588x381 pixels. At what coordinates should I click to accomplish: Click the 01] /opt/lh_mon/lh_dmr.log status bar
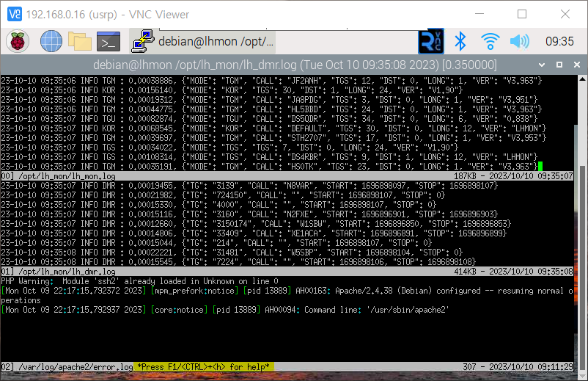click(287, 272)
